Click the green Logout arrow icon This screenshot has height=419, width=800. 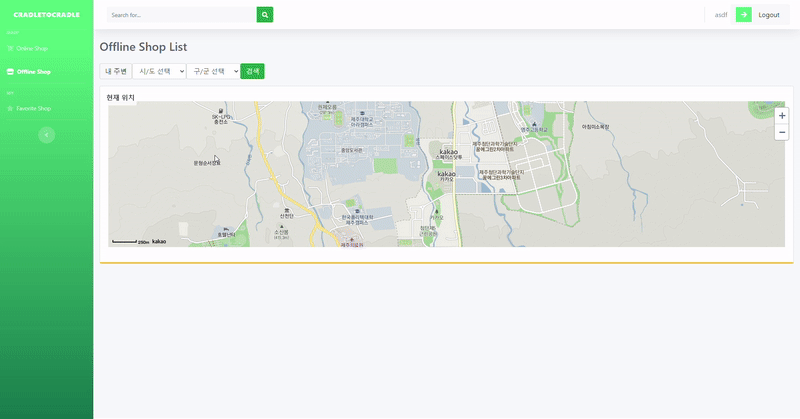(x=743, y=15)
